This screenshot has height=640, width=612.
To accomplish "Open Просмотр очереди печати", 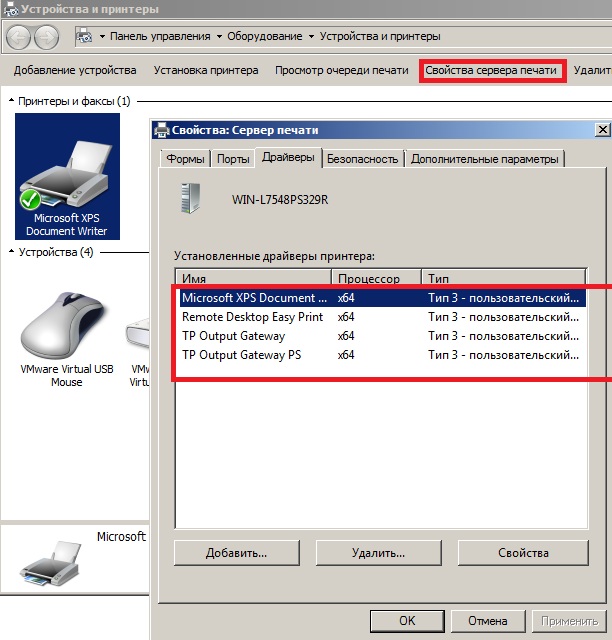I will tap(342, 70).
